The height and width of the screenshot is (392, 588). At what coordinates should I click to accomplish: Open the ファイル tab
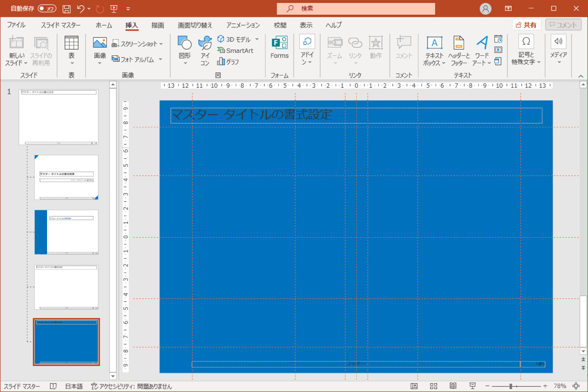point(16,25)
